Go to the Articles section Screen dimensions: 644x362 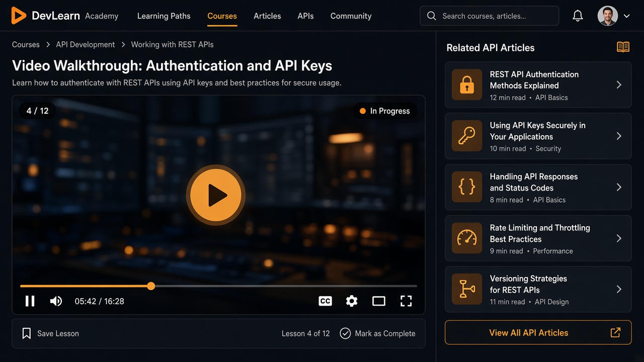pyautogui.click(x=267, y=16)
